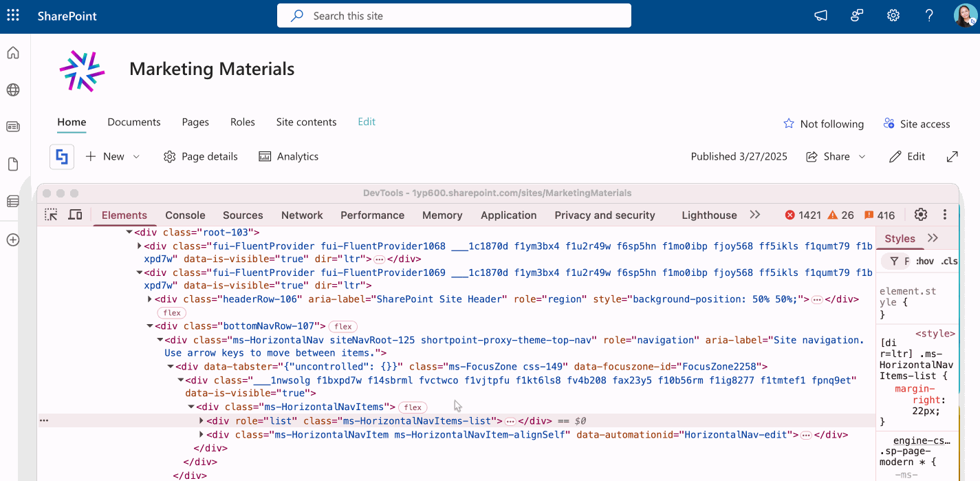980x481 pixels.
Task: Open the account profile picture
Action: 965,16
